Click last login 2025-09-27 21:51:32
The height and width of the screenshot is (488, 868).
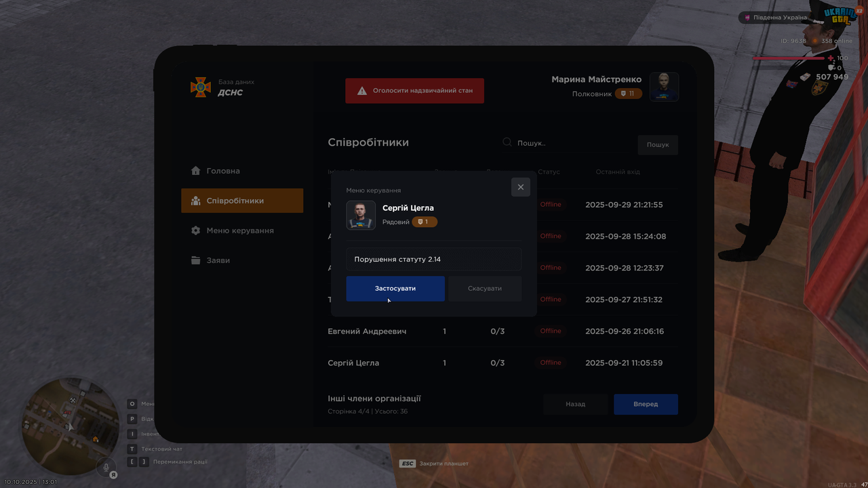pyautogui.click(x=624, y=300)
